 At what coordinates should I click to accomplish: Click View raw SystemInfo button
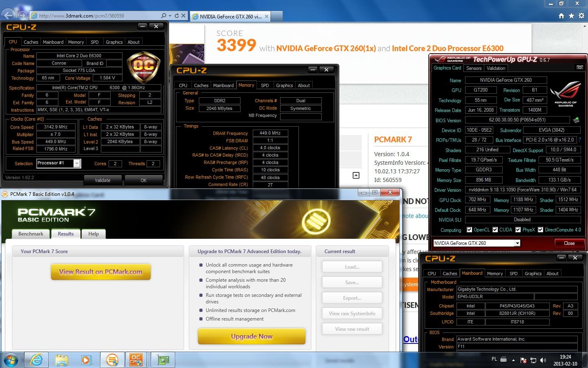(x=352, y=314)
